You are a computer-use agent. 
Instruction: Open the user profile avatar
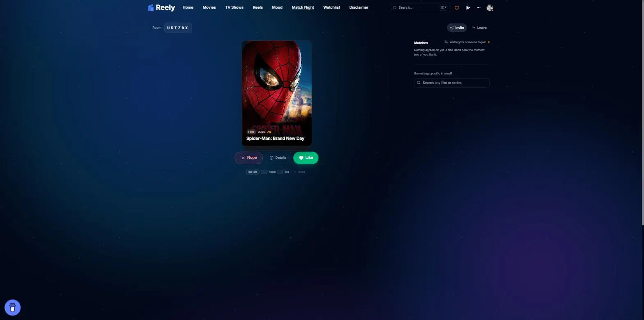coord(490,7)
